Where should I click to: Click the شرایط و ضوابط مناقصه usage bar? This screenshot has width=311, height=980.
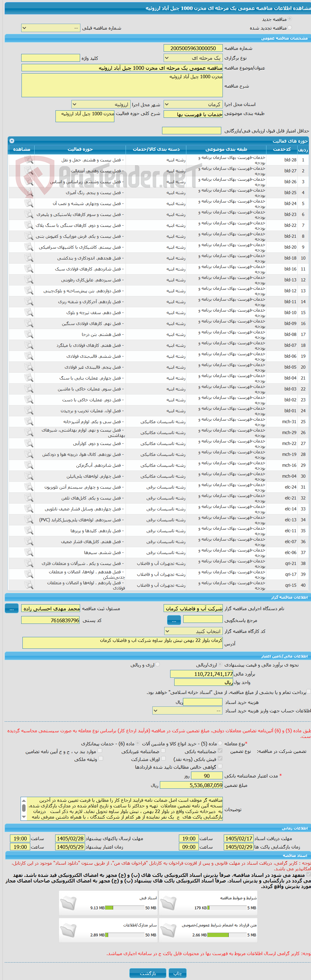pos(227,908)
